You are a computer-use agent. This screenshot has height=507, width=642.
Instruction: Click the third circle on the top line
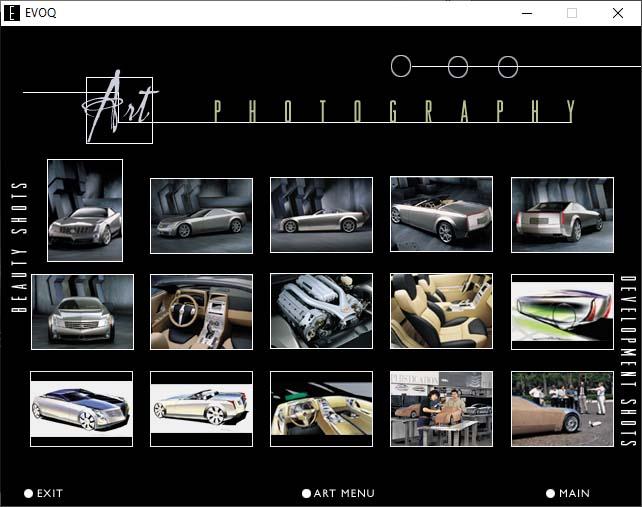click(508, 67)
